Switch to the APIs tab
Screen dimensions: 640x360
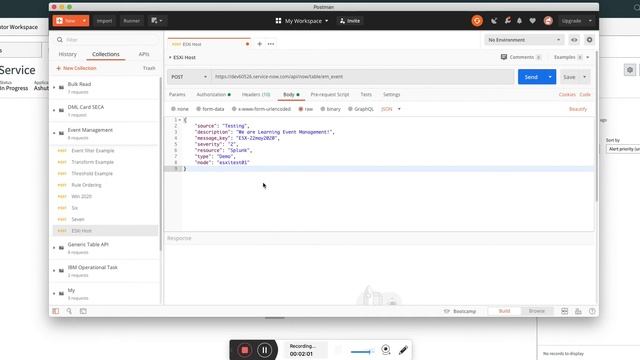[144, 54]
